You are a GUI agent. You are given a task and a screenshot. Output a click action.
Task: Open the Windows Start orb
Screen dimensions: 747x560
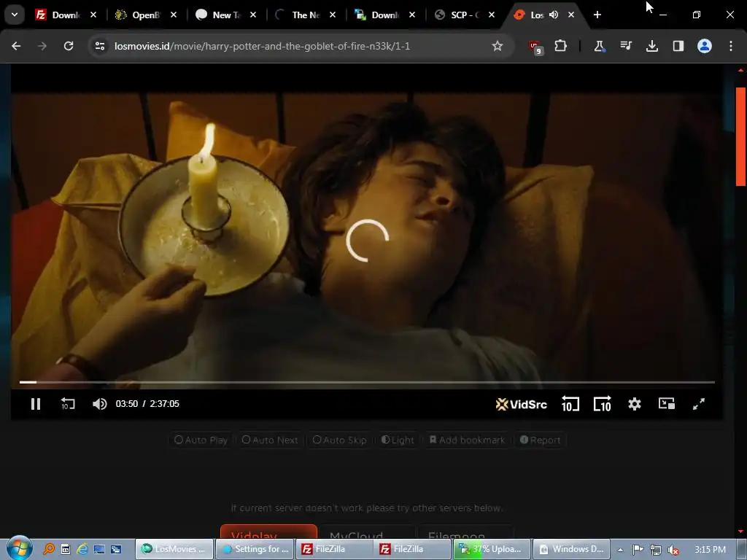[19, 548]
